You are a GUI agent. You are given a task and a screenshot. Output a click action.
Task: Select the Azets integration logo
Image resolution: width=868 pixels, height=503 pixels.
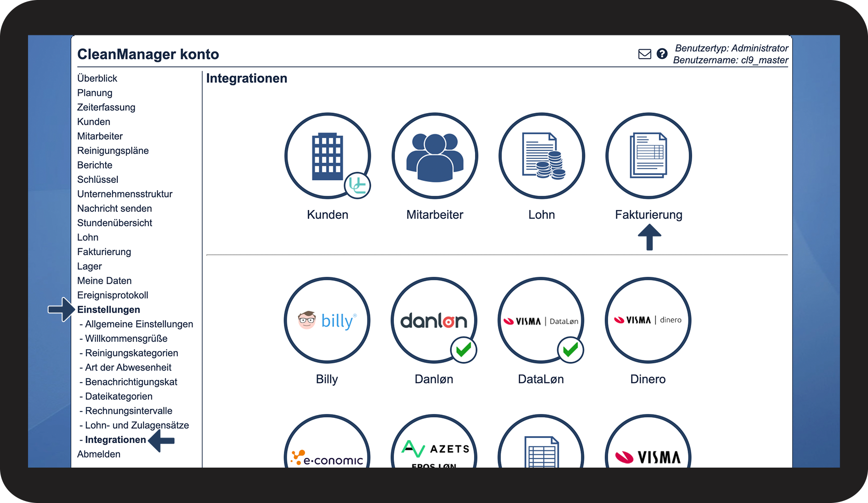coord(434,441)
